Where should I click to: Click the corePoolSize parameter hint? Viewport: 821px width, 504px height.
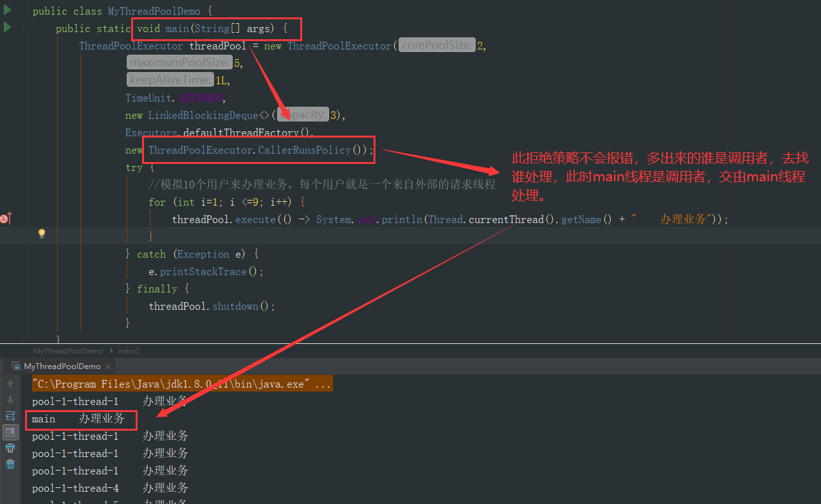[x=437, y=46]
